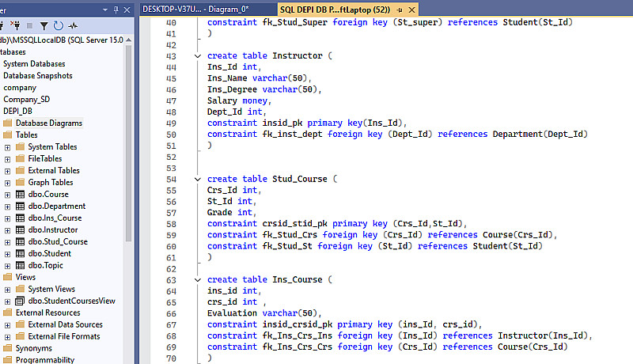
Task: Click the pin icon on the SQL DEPI DB tab
Action: (400, 9)
